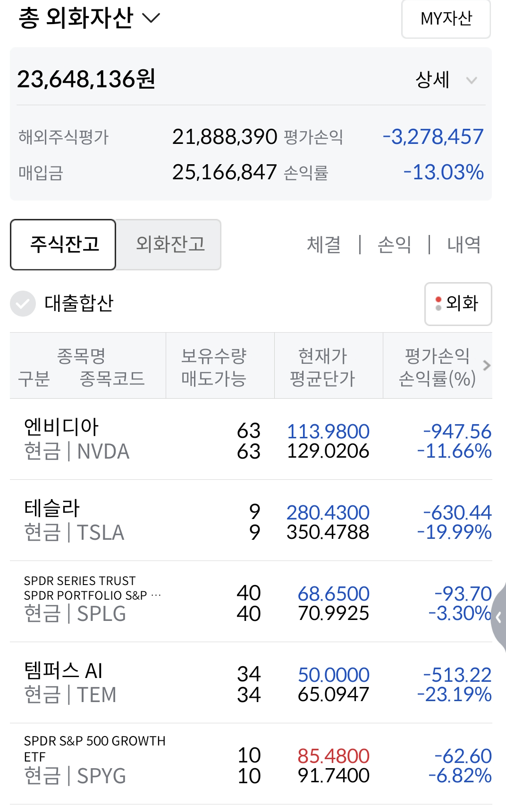Click NVDA current price 113.9800
506x812 pixels.
click(328, 431)
